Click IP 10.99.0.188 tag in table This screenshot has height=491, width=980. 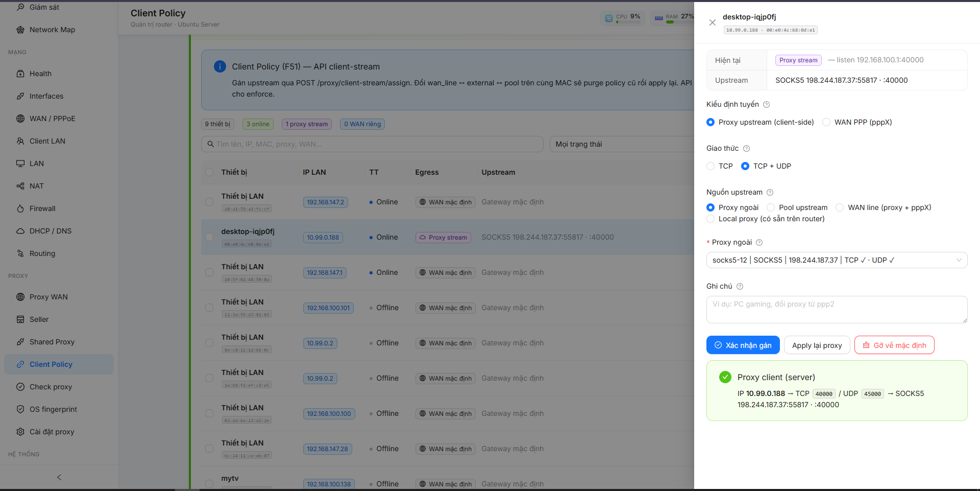click(x=323, y=237)
